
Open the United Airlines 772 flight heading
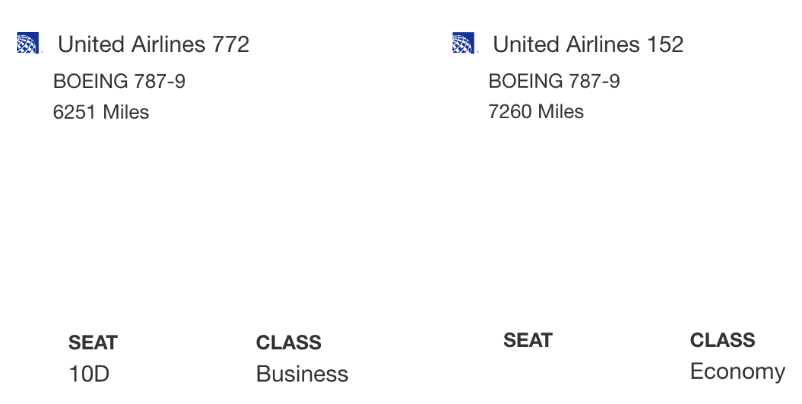point(153,45)
